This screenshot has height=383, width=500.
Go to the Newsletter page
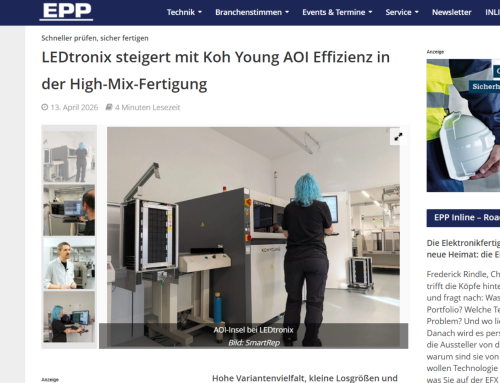[x=452, y=12]
